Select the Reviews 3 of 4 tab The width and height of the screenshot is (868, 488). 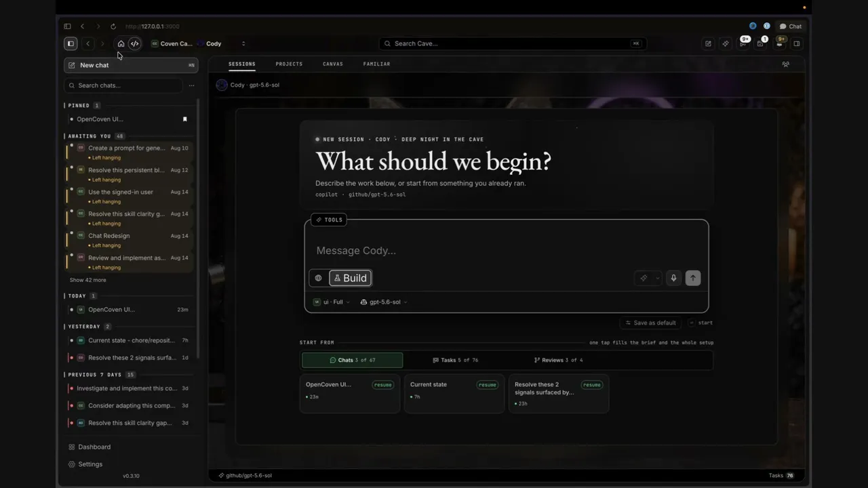click(x=558, y=360)
